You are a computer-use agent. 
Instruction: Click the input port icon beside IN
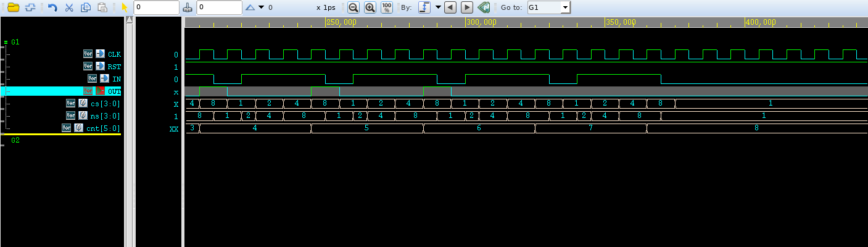click(104, 78)
